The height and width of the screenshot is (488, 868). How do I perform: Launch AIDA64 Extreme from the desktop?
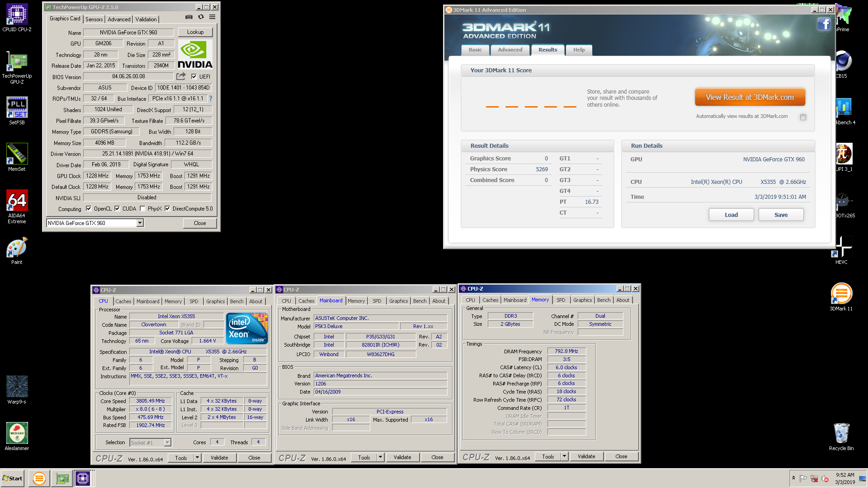17,206
